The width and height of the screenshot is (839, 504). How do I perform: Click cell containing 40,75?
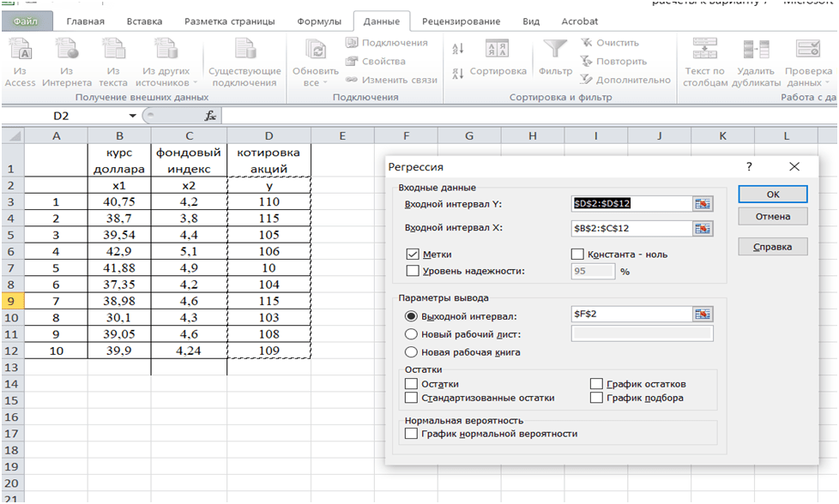click(119, 201)
